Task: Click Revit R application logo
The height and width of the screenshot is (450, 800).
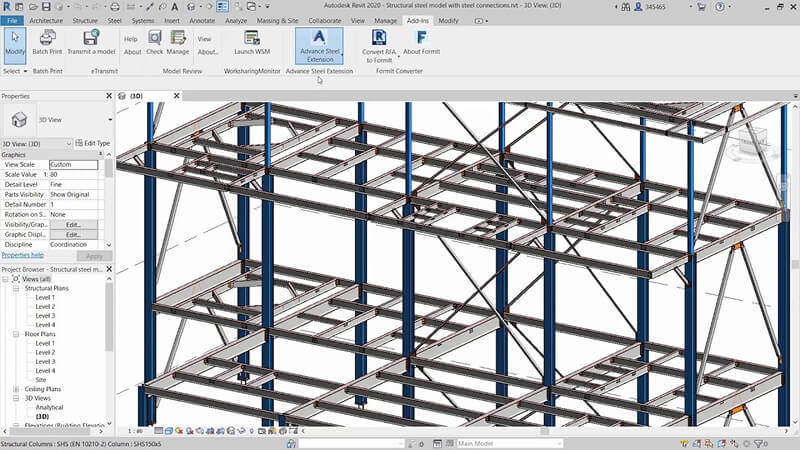Action: pyautogui.click(x=7, y=7)
